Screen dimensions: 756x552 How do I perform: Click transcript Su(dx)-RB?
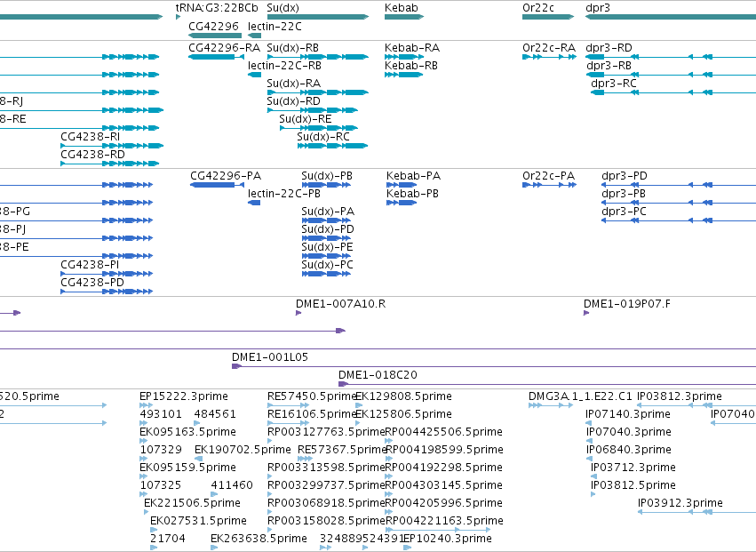point(318,57)
